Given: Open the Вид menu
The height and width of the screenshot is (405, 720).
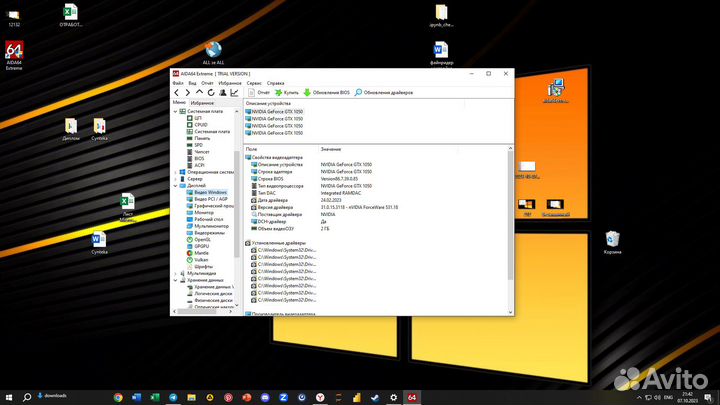Looking at the screenshot, I should [x=192, y=83].
